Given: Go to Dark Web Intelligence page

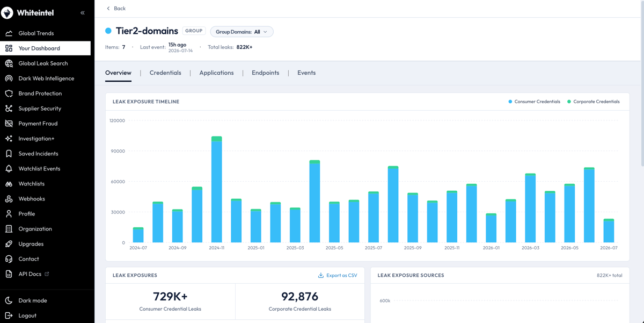Looking at the screenshot, I should coord(45,78).
